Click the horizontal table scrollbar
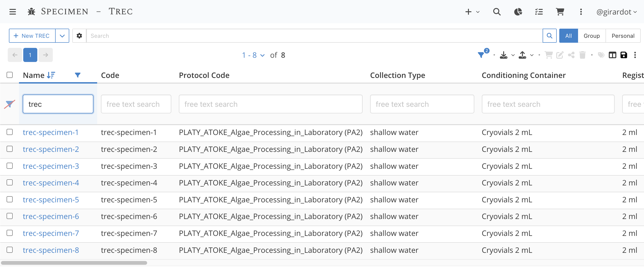 click(74, 263)
